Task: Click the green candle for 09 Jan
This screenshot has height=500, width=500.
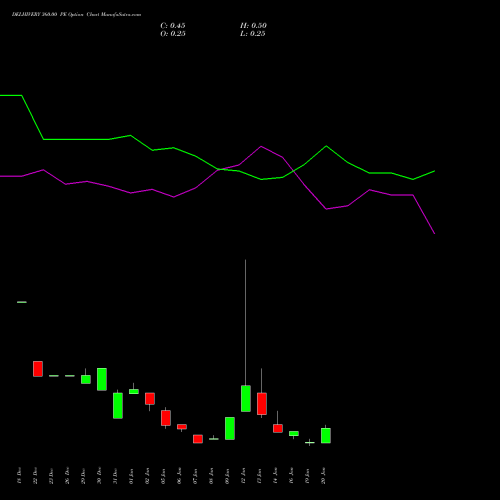Action: 230,428
